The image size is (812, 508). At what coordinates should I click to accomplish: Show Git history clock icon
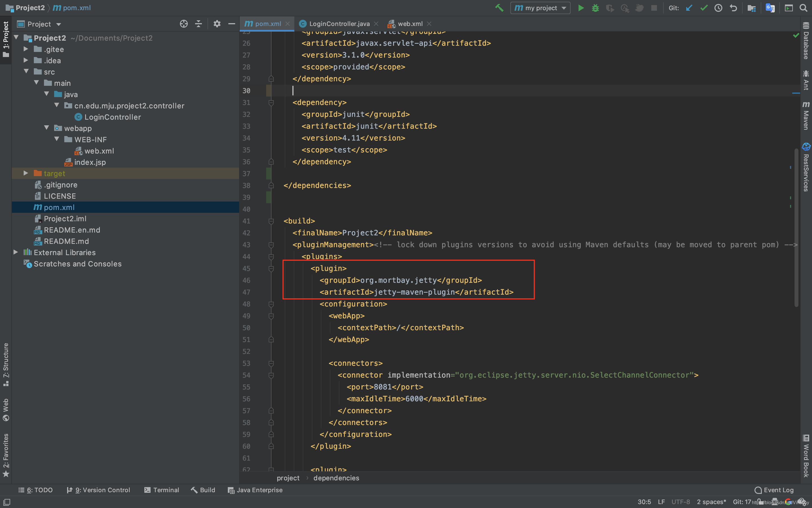(x=718, y=8)
